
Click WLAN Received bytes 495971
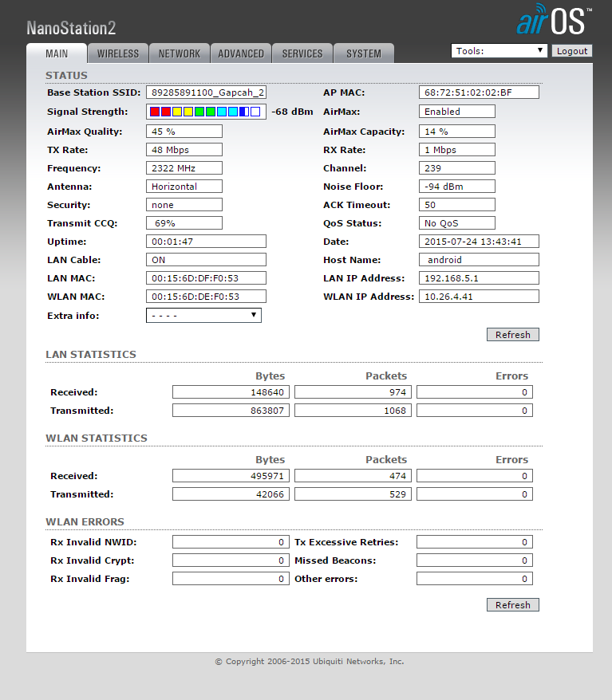[231, 476]
